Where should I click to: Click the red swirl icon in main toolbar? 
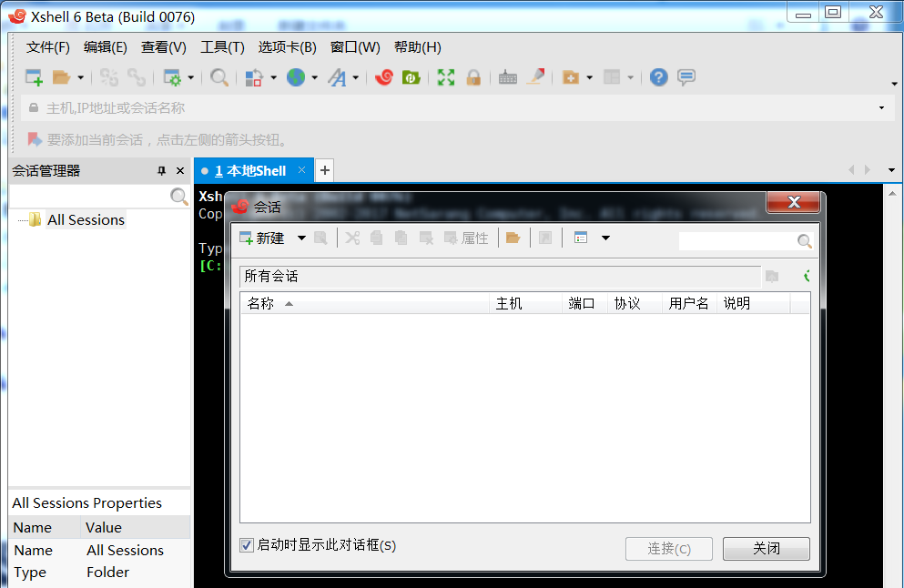coord(384,77)
